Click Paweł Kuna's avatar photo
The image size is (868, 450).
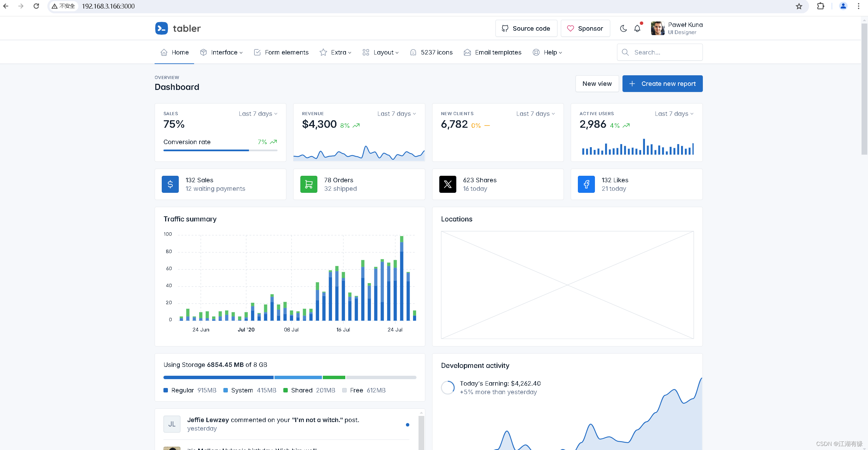[658, 28]
